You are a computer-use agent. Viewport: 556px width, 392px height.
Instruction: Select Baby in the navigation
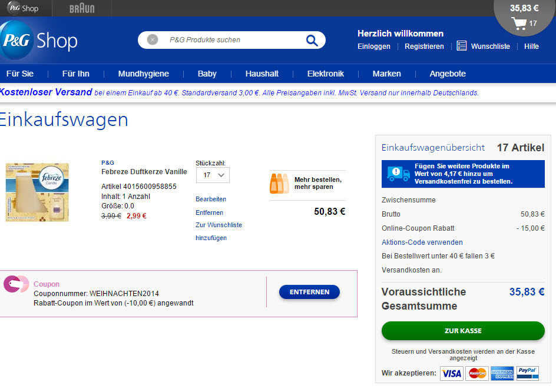(207, 74)
